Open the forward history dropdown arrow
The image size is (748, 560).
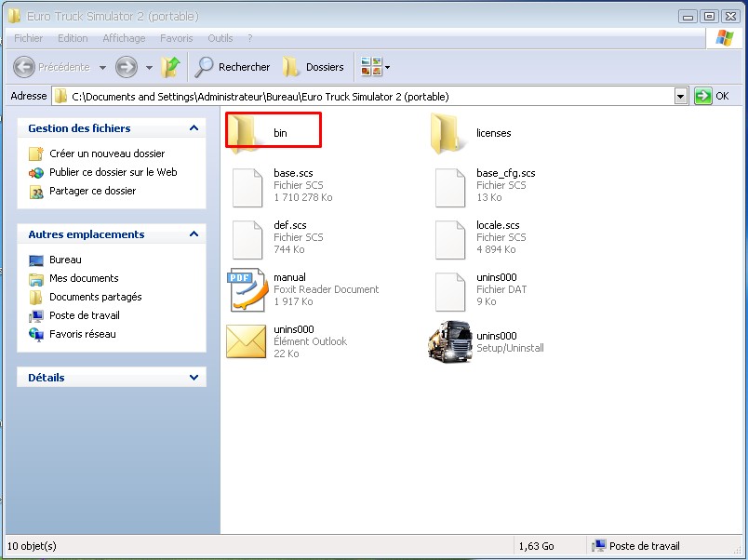coord(149,67)
